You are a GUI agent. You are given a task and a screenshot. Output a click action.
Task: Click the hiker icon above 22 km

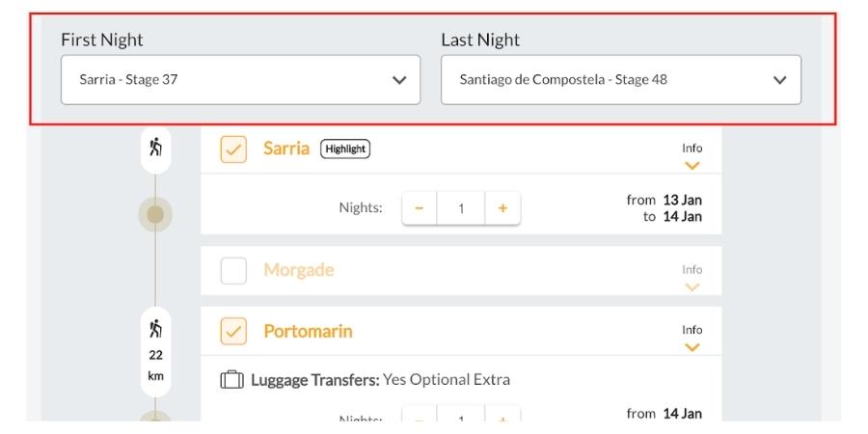click(x=155, y=330)
